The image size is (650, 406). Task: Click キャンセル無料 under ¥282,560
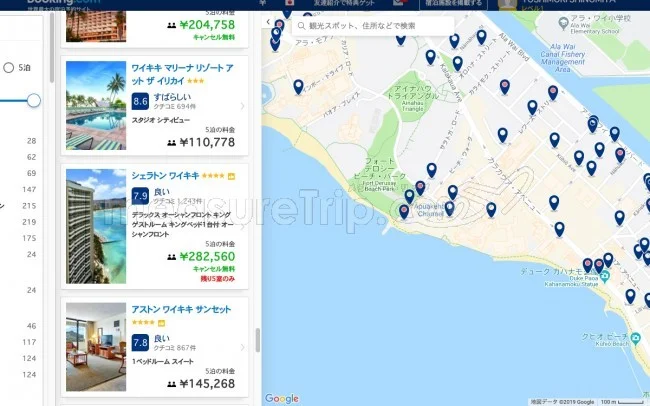pyautogui.click(x=214, y=269)
